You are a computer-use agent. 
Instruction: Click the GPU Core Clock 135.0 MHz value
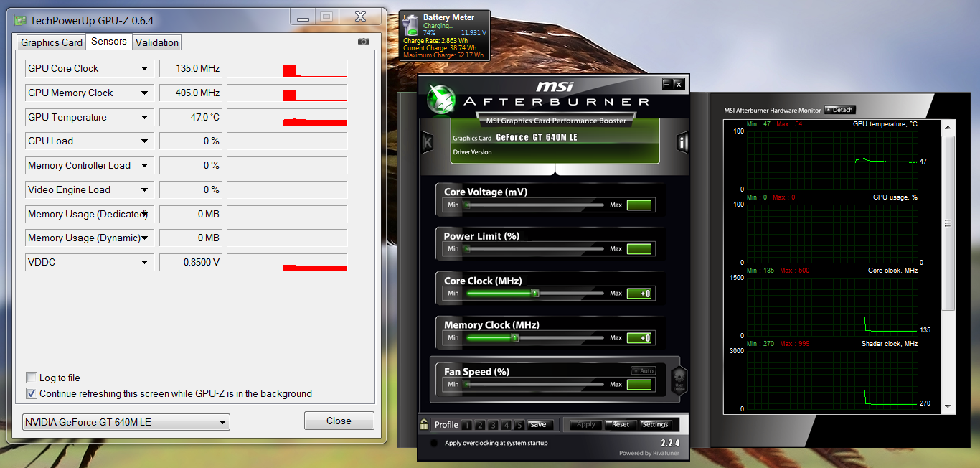[x=190, y=69]
